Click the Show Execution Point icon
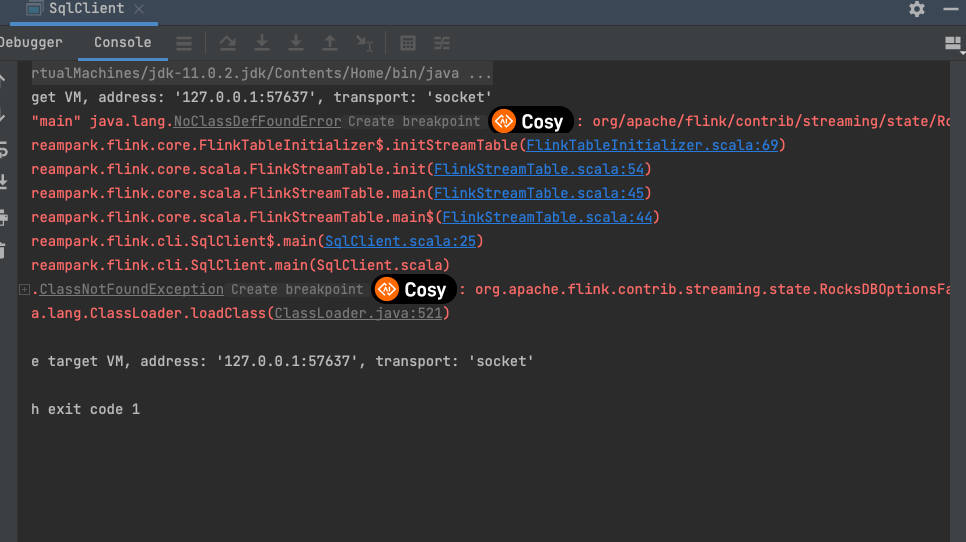This screenshot has height=542, width=966. tap(184, 43)
